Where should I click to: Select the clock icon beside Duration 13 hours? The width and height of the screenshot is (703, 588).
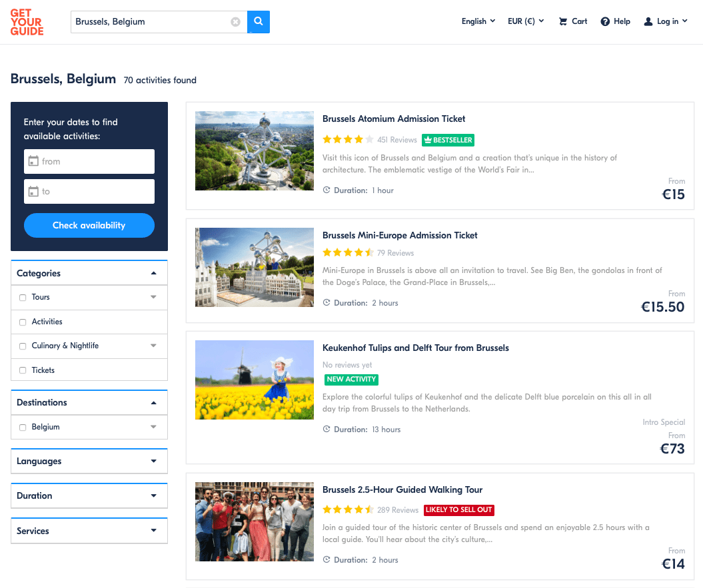[327, 429]
